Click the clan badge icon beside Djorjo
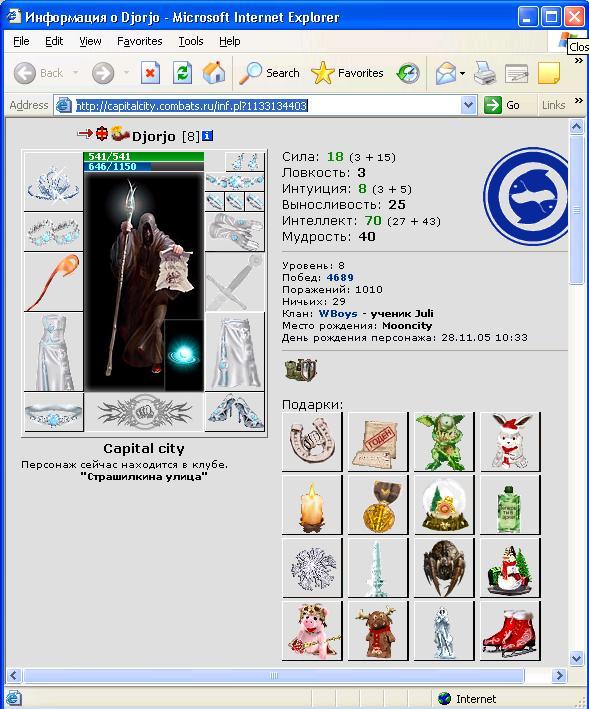Image resolution: width=589 pixels, height=709 pixels. click(120, 133)
